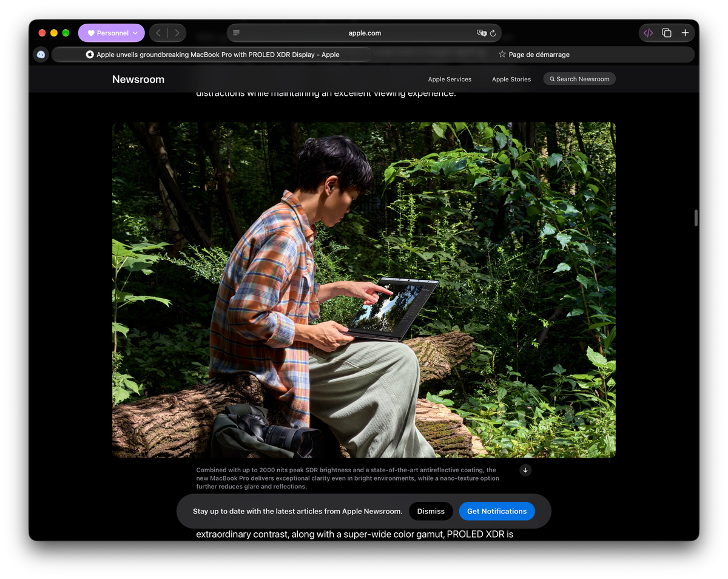
Task: Download the forest MacBook Pro image
Action: [x=525, y=470]
